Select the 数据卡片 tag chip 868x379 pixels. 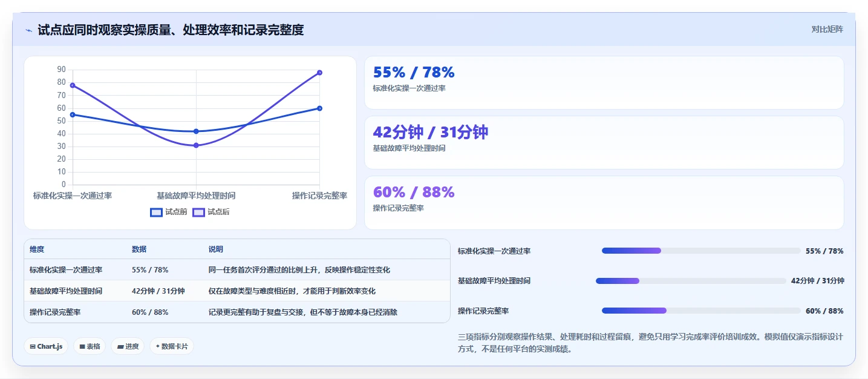[172, 346]
